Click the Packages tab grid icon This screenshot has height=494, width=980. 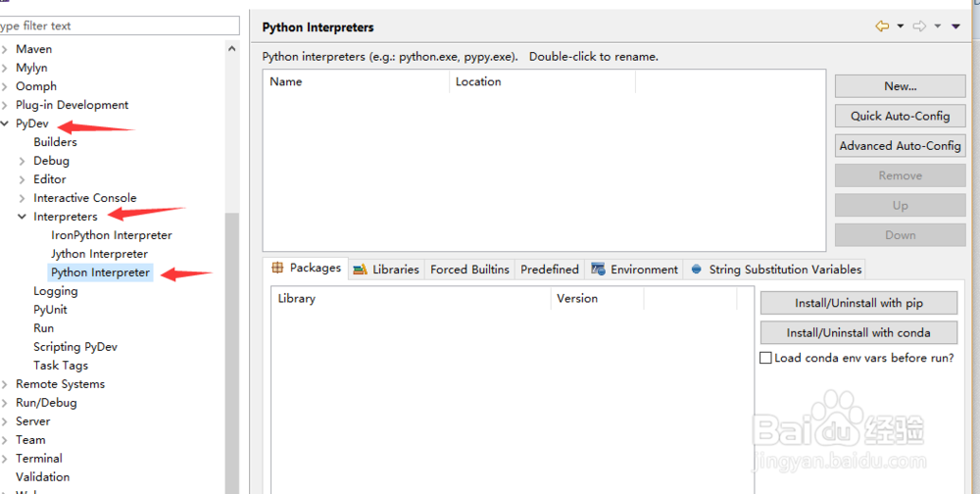(x=277, y=268)
